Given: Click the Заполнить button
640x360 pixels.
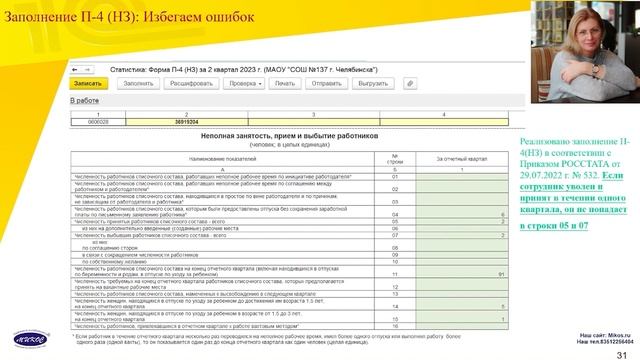Looking at the screenshot, I should [138, 84].
